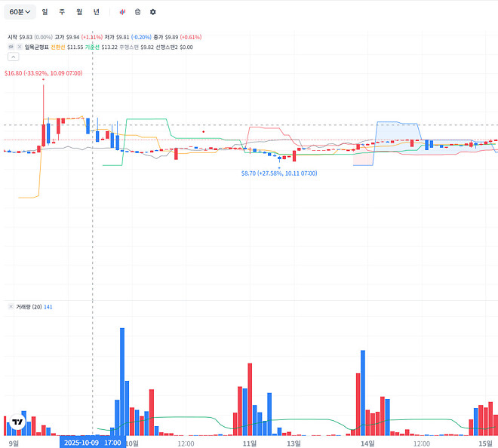Open chart settings gear icon
The height and width of the screenshot is (448, 498).
click(x=153, y=12)
